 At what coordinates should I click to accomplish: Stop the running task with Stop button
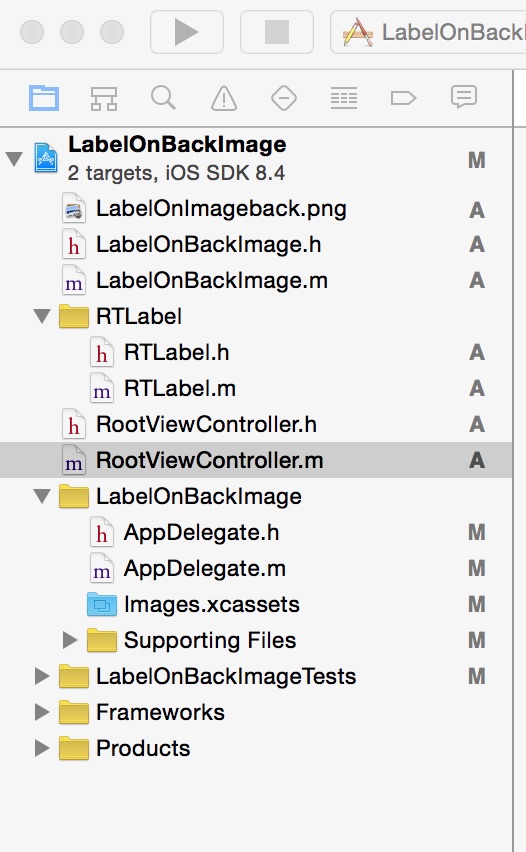point(277,32)
